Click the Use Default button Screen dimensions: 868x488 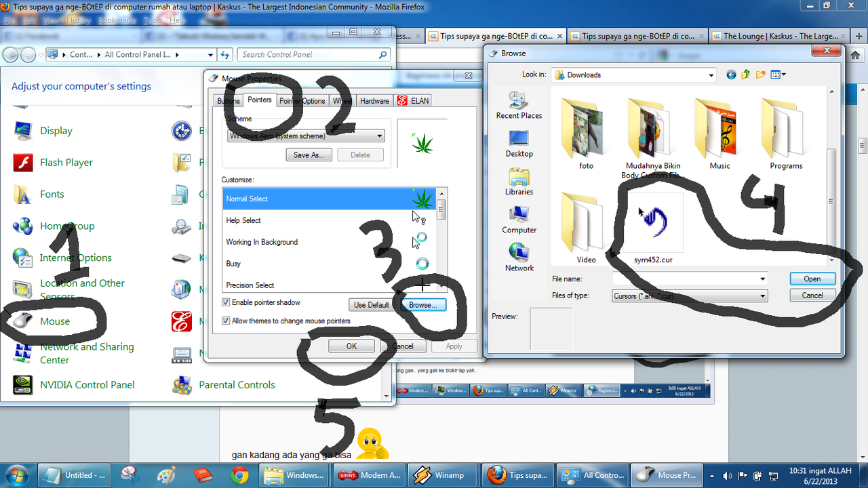[x=372, y=305]
